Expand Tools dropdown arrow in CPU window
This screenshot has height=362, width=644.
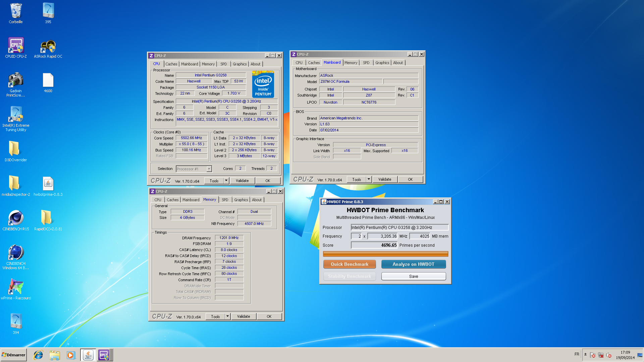[226, 181]
